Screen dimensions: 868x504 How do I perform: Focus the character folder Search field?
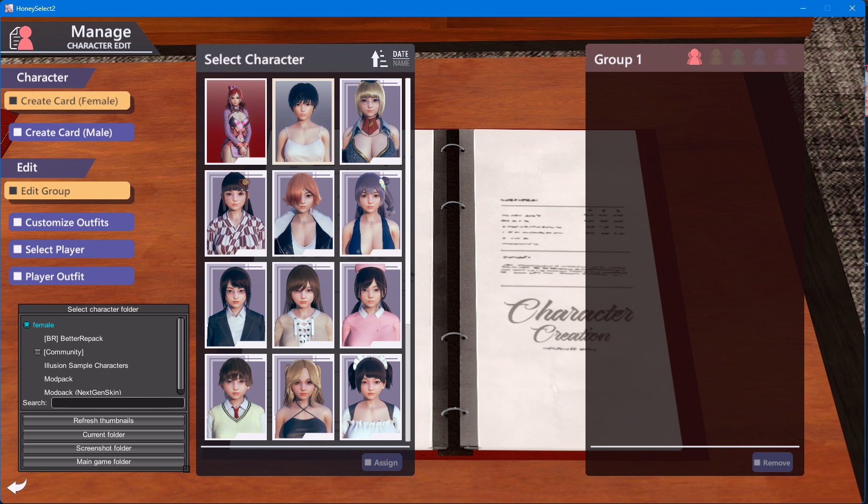tap(118, 402)
